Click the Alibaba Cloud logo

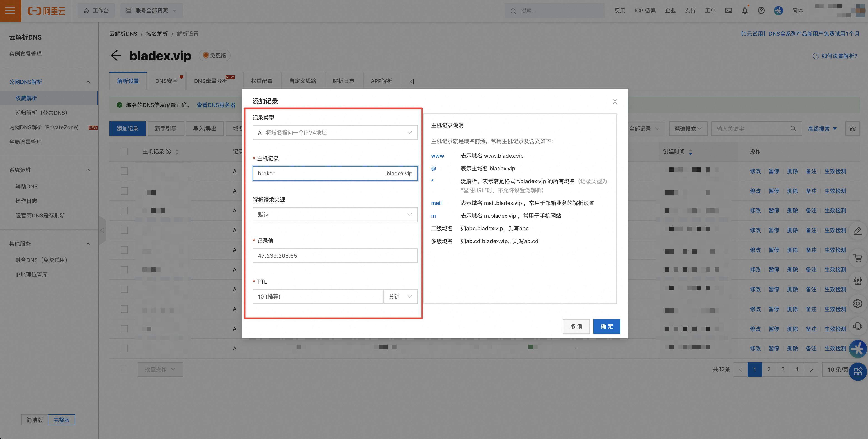47,11
